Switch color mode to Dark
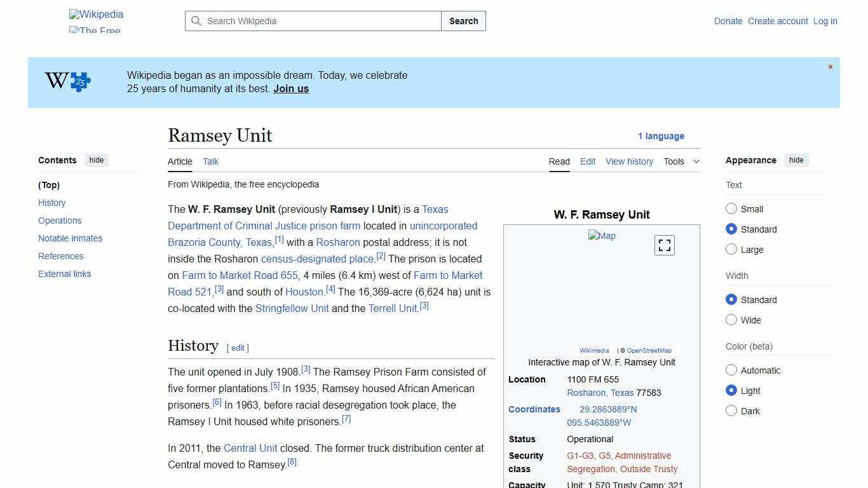The width and height of the screenshot is (868, 488). coord(731,411)
